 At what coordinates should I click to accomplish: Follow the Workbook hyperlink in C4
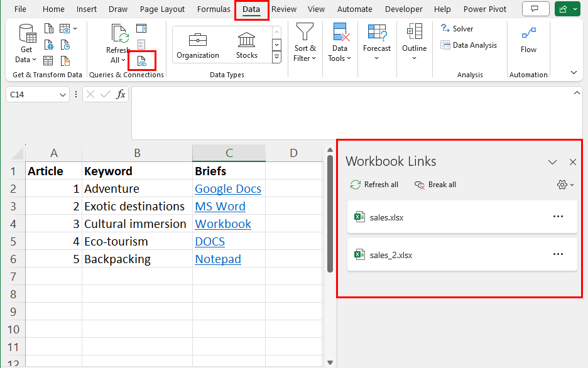point(223,224)
